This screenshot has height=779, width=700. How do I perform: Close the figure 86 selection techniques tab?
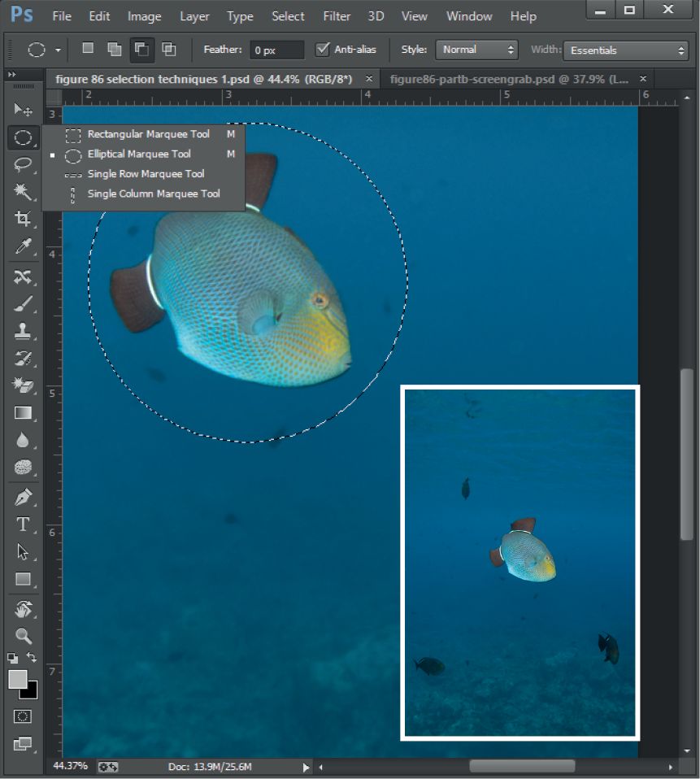369,79
